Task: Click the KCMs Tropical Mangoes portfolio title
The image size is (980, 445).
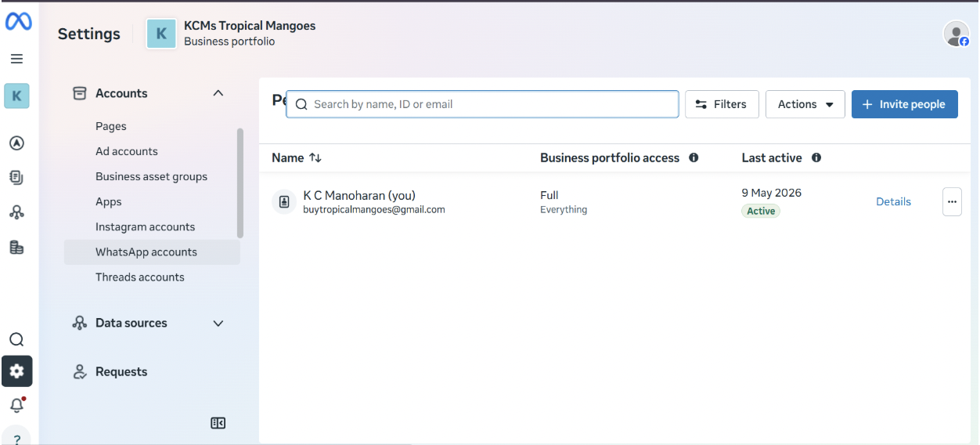Action: click(250, 26)
